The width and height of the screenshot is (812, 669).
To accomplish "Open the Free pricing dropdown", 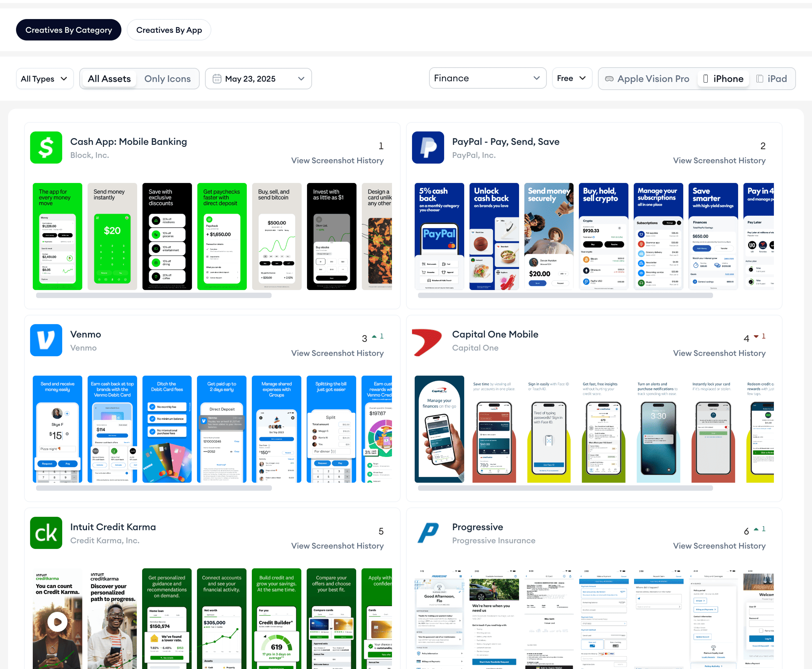I will click(571, 78).
